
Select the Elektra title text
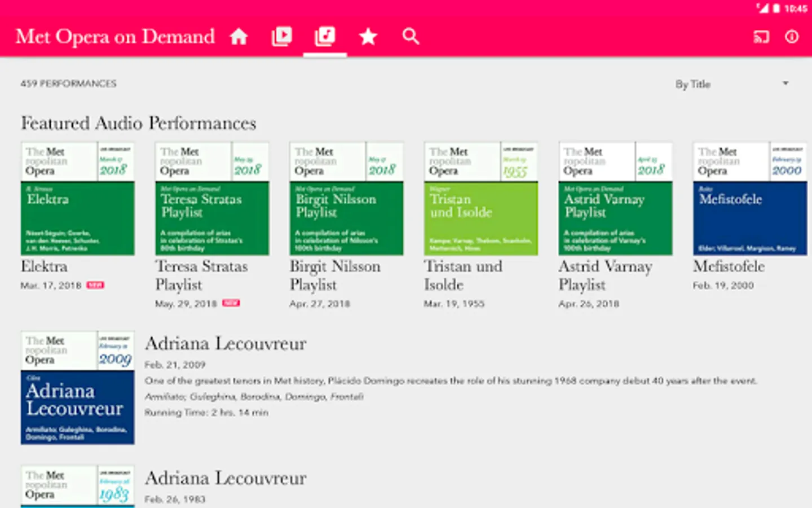44,266
